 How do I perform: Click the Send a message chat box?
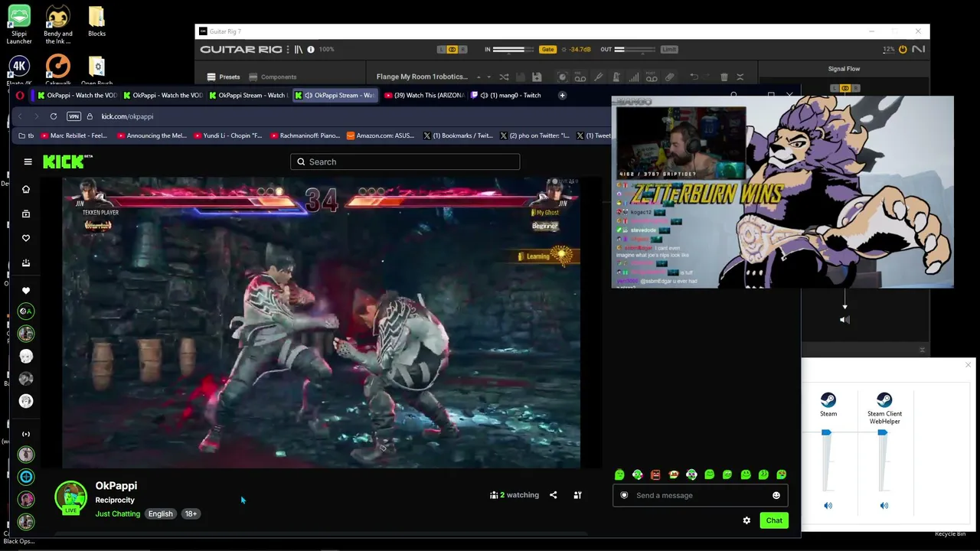(700, 495)
